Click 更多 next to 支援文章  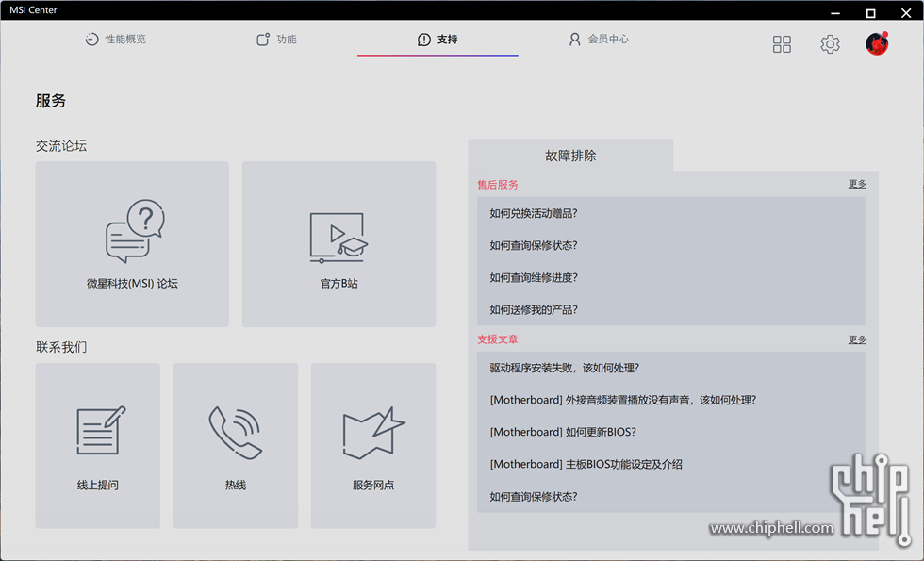pos(857,339)
